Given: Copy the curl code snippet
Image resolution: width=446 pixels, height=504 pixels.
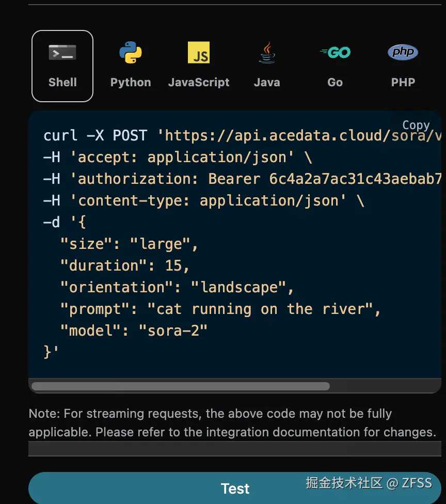Looking at the screenshot, I should [x=416, y=125].
